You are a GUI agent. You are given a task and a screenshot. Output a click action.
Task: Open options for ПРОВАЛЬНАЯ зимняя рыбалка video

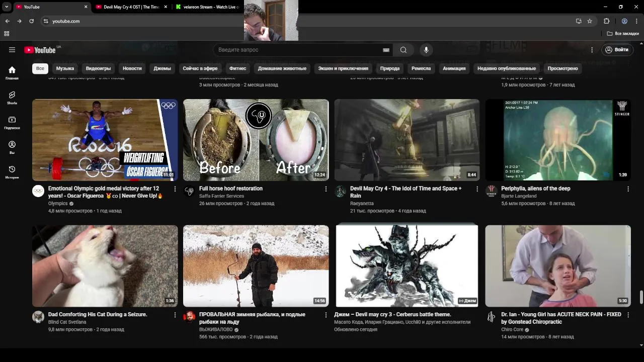click(326, 315)
